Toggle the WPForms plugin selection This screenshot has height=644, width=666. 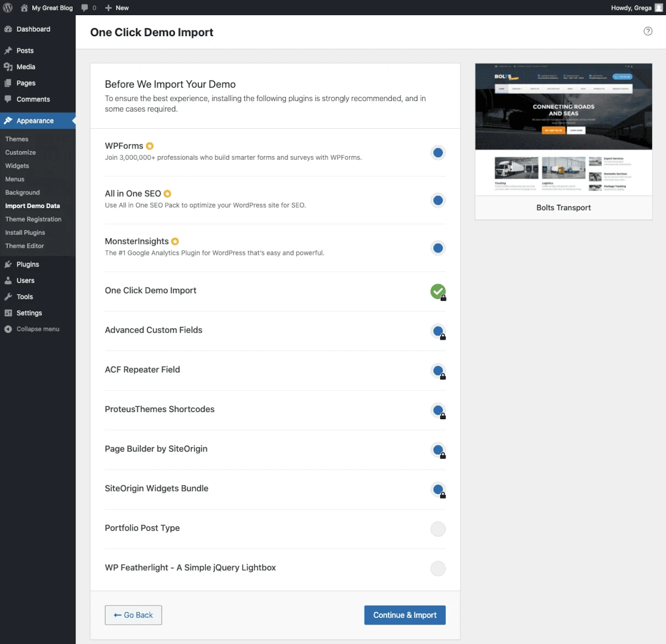tap(438, 153)
